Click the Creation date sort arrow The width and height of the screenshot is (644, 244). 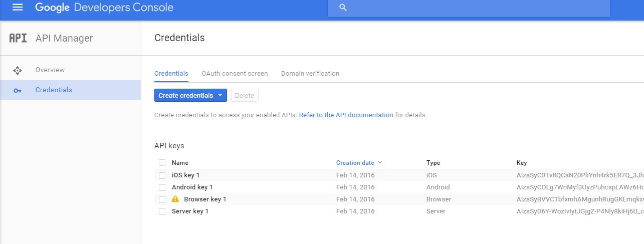point(379,163)
